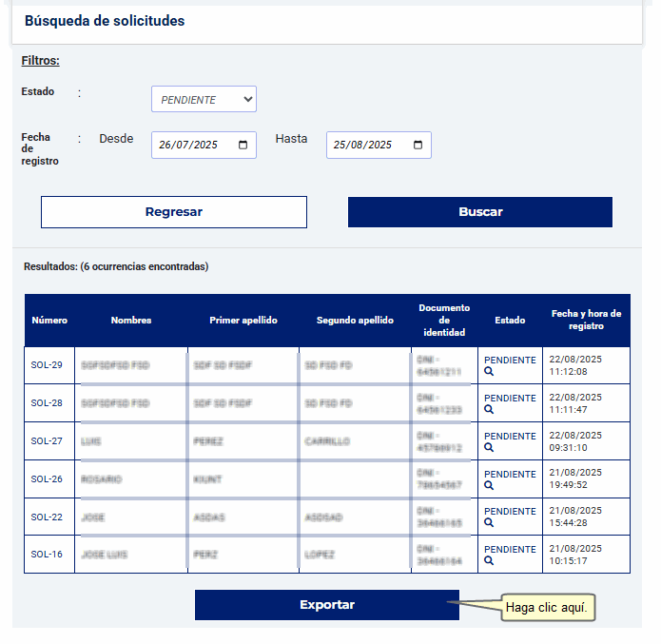Open details via magnifier for SOL-28

(x=489, y=410)
